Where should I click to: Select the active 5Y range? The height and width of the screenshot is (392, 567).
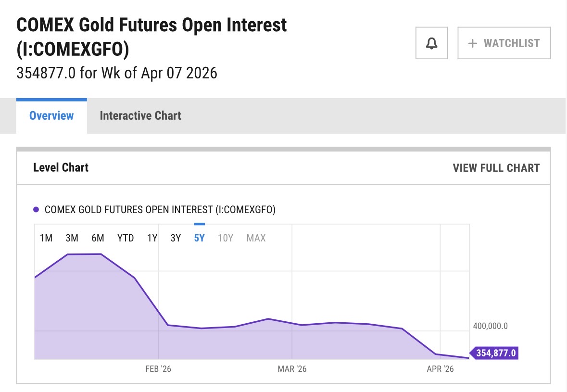[x=199, y=238]
